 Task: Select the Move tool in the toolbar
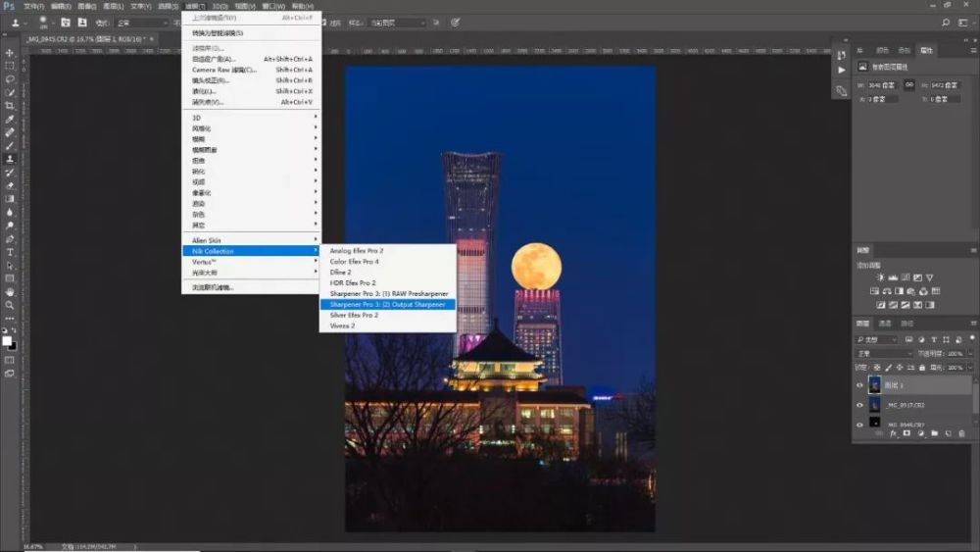point(10,53)
